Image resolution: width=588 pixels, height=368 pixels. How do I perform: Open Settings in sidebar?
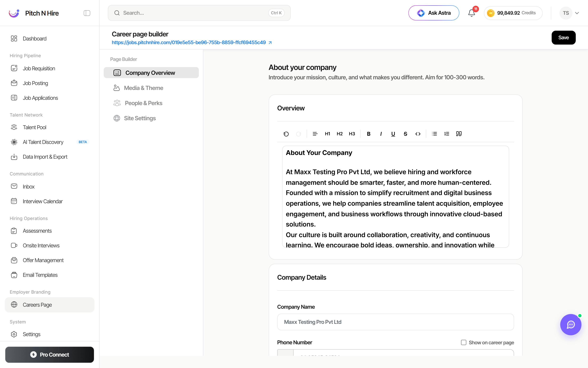tap(50, 334)
